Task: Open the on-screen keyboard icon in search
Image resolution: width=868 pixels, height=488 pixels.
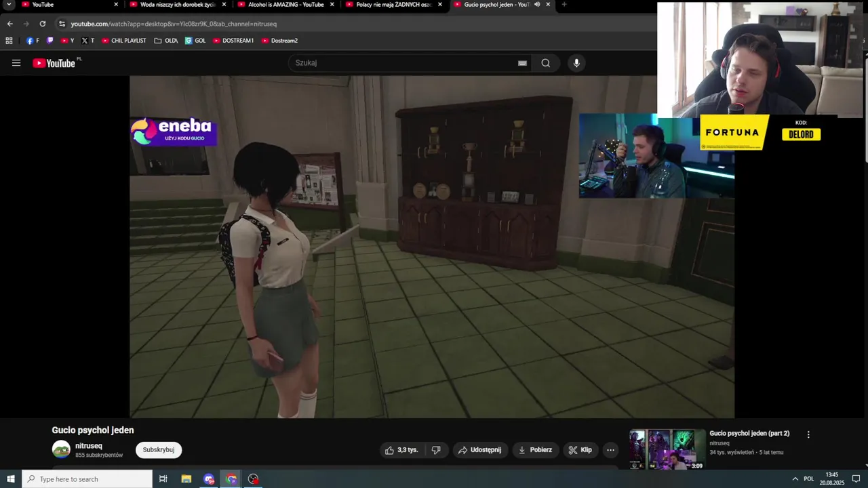Action: tap(522, 63)
